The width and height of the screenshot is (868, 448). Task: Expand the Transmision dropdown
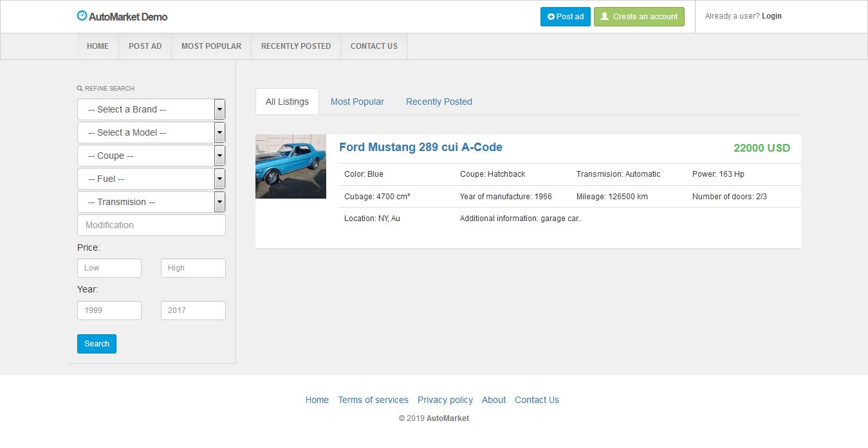(151, 202)
